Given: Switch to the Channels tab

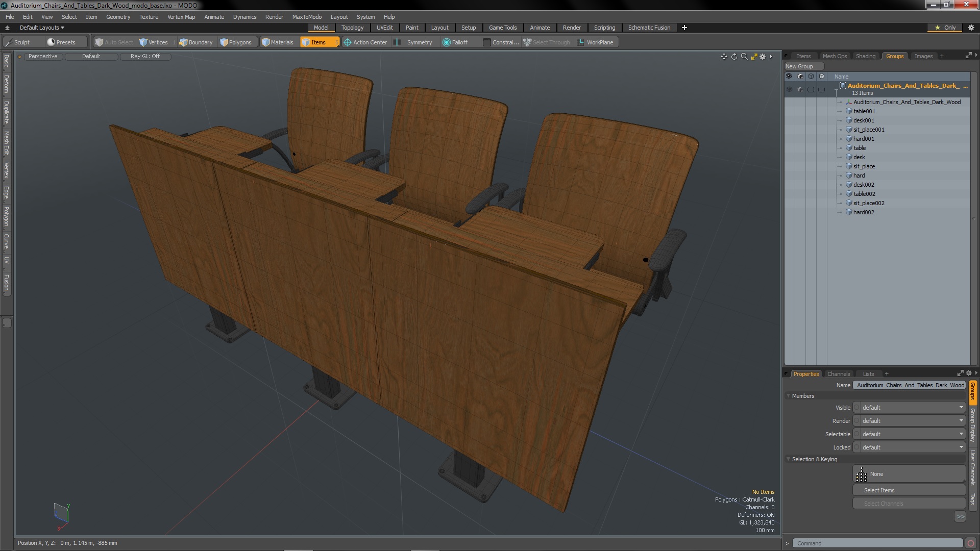Looking at the screenshot, I should (839, 374).
